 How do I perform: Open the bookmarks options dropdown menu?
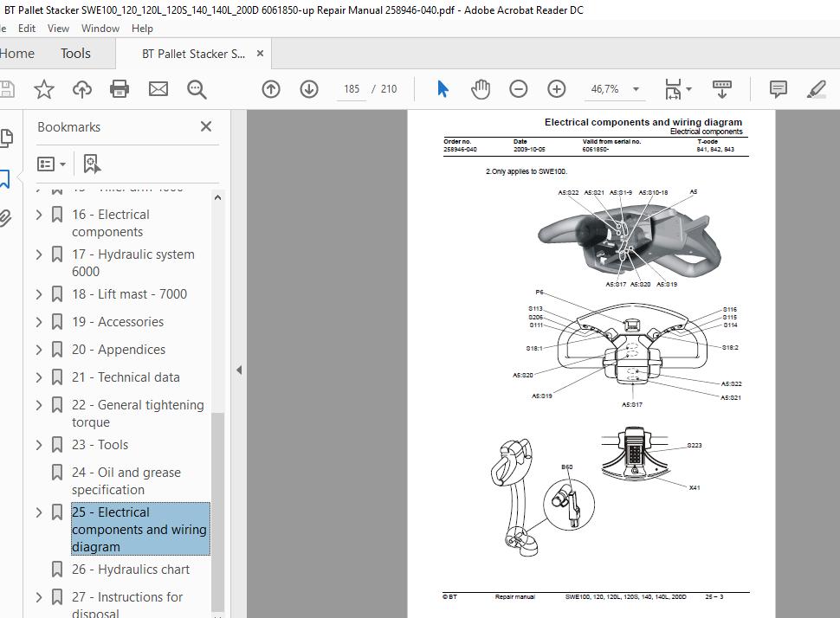point(51,164)
